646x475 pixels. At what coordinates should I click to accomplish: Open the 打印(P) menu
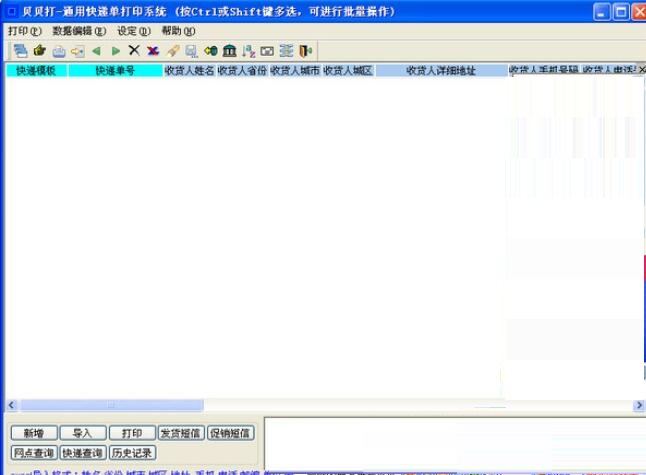click(25, 31)
